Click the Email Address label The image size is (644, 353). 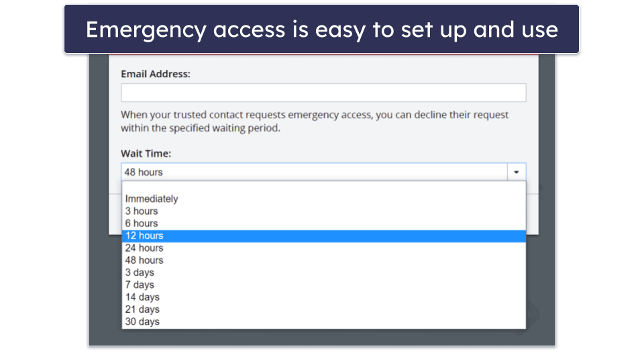tap(156, 74)
